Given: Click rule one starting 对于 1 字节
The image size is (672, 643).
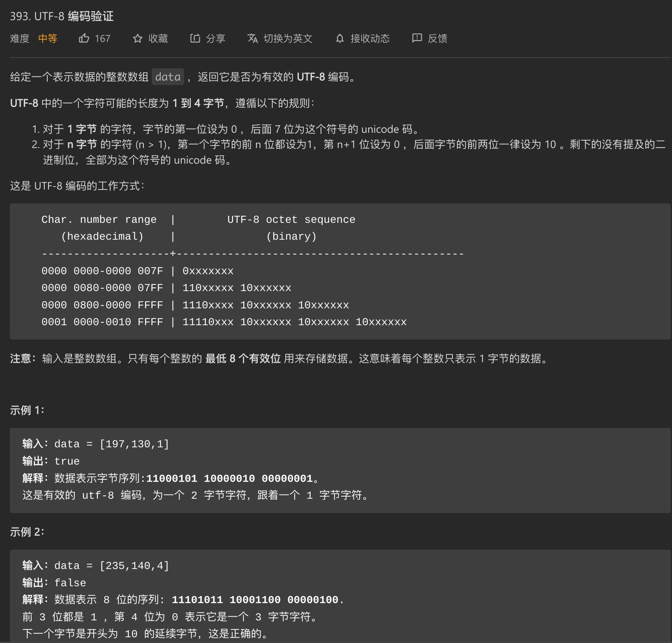Looking at the screenshot, I should pos(231,130).
